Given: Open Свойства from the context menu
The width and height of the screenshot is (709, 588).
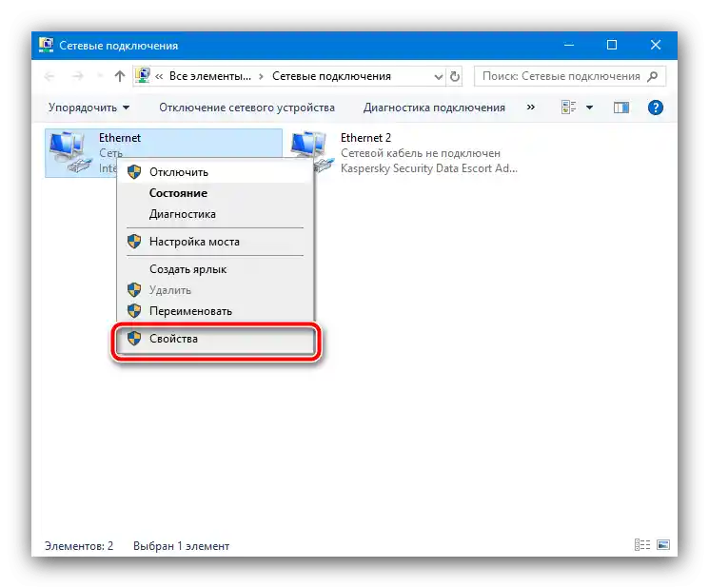Looking at the screenshot, I should click(x=215, y=339).
